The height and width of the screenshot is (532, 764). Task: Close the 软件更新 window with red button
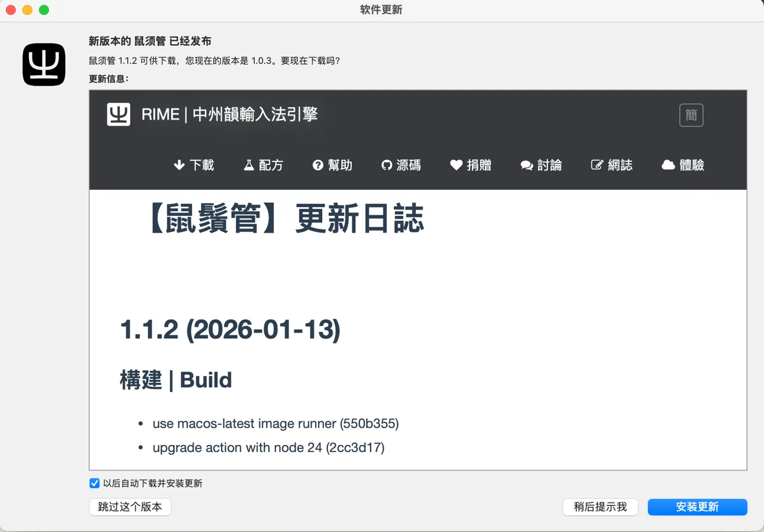[x=10, y=10]
